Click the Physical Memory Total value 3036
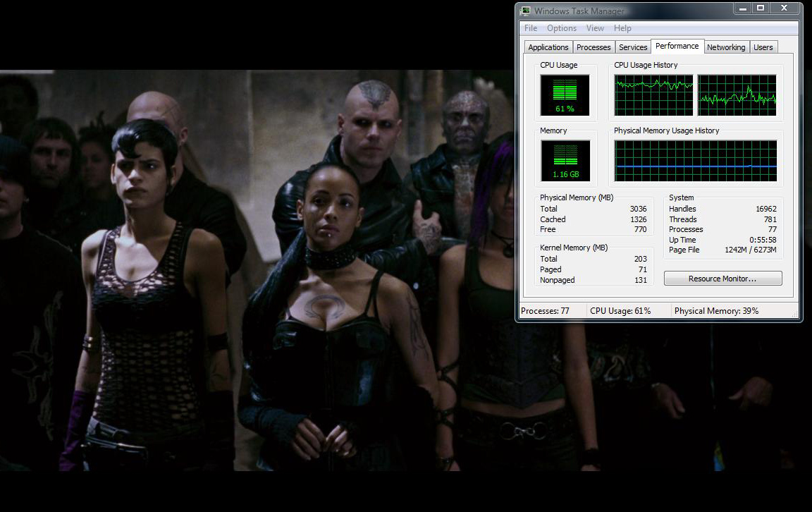This screenshot has height=512, width=812. (x=638, y=209)
